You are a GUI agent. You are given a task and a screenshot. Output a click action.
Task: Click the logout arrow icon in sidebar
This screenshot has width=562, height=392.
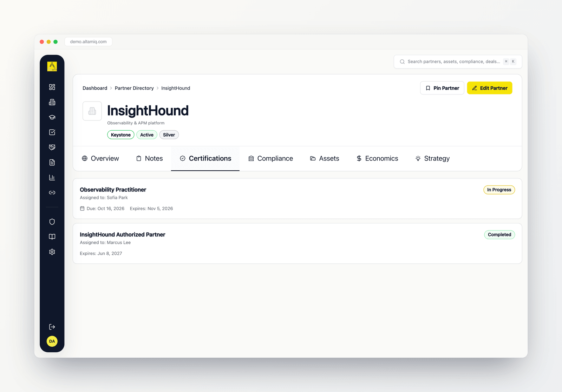tap(52, 327)
